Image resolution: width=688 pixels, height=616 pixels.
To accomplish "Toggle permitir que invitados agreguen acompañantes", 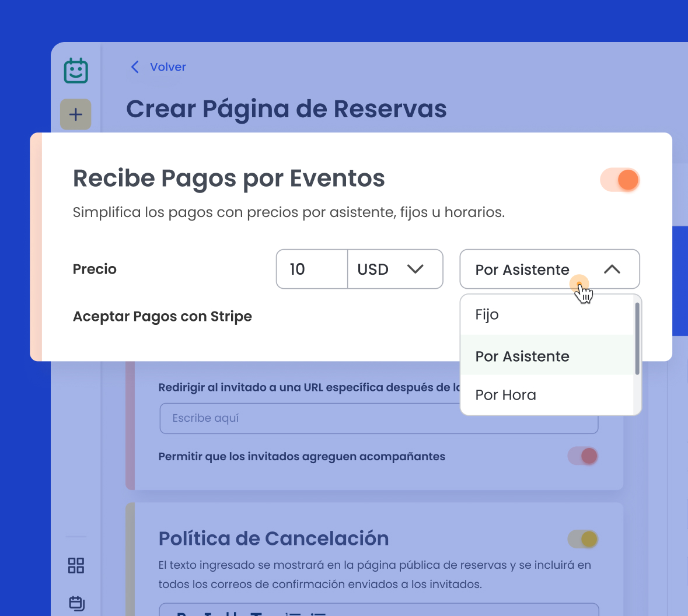I will point(583,456).
